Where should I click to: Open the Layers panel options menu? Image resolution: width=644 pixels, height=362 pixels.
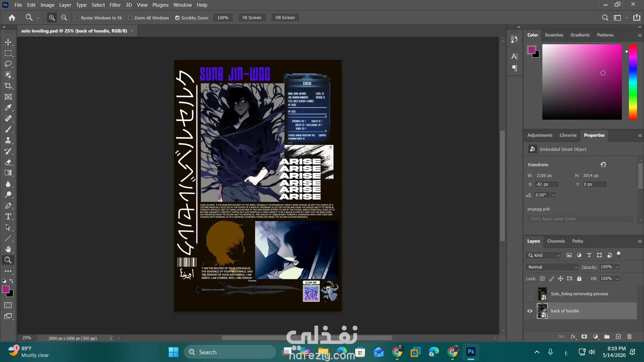(640, 241)
